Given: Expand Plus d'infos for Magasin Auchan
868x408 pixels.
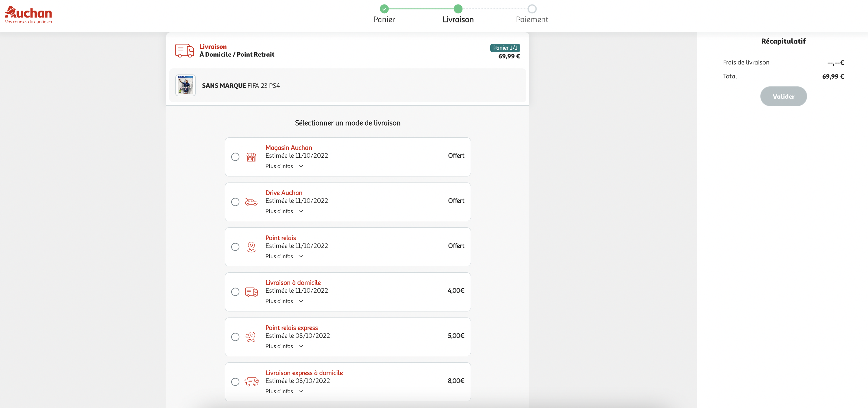Looking at the screenshot, I should point(284,166).
